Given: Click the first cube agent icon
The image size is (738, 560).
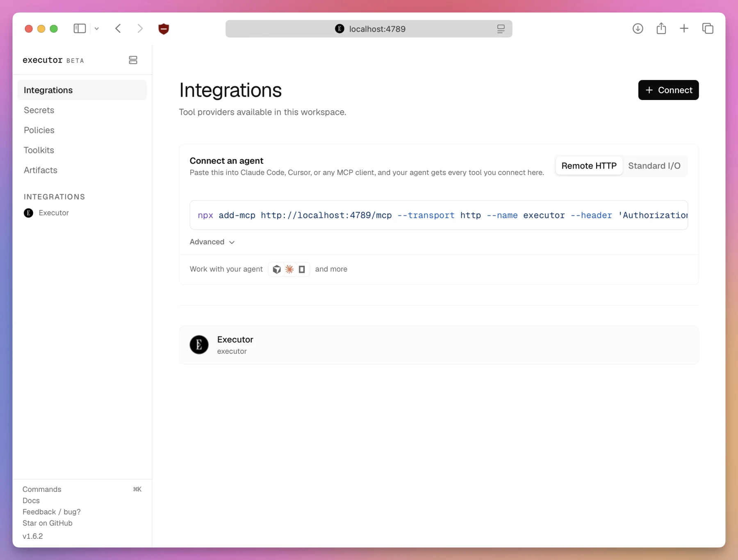Looking at the screenshot, I should click(x=277, y=269).
